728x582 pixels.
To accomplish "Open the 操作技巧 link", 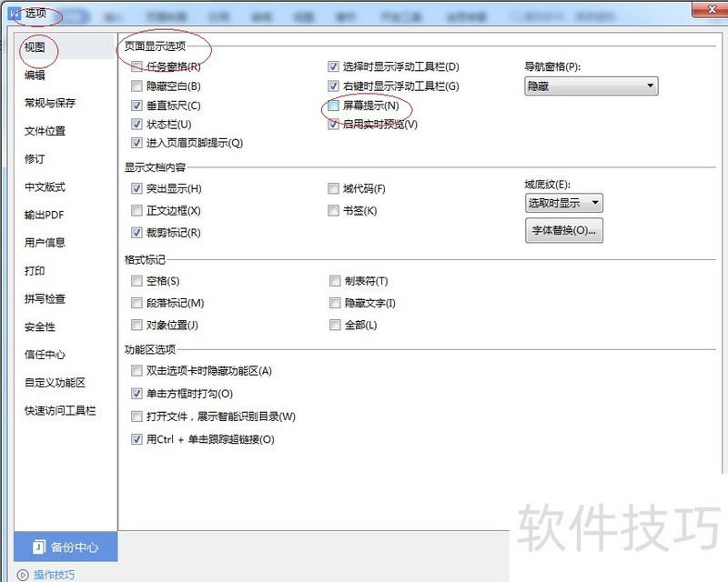I will pos(54,575).
